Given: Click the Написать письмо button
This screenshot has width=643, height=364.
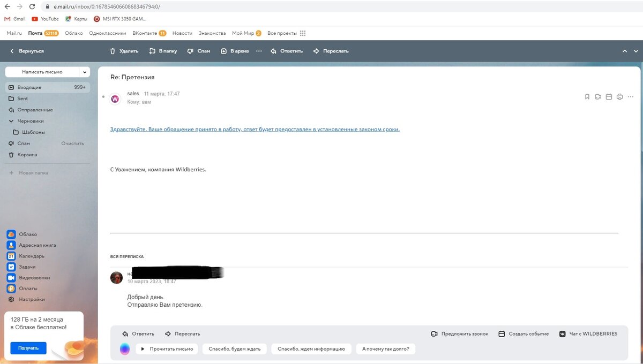Looking at the screenshot, I should (x=42, y=72).
